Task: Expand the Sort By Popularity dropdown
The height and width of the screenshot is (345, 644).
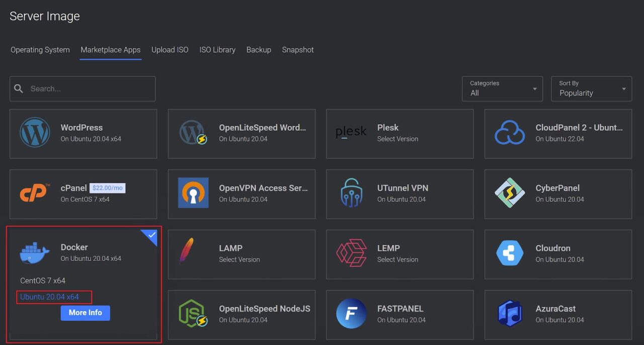Action: [591, 89]
